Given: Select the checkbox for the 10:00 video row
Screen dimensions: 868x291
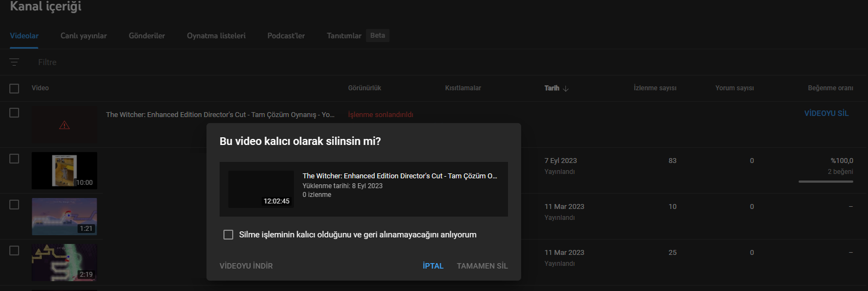Looking at the screenshot, I should (14, 159).
